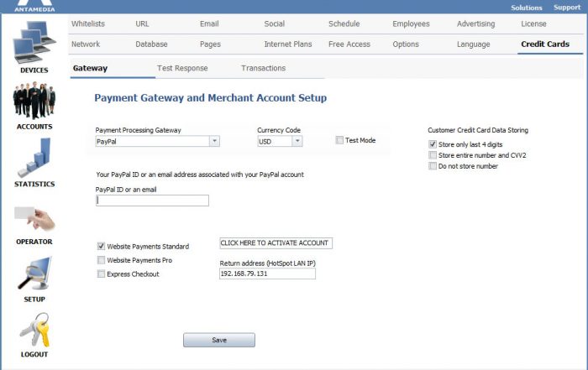This screenshot has height=370, width=588.
Task: Check Store entire number and CVV2
Action: coord(433,155)
